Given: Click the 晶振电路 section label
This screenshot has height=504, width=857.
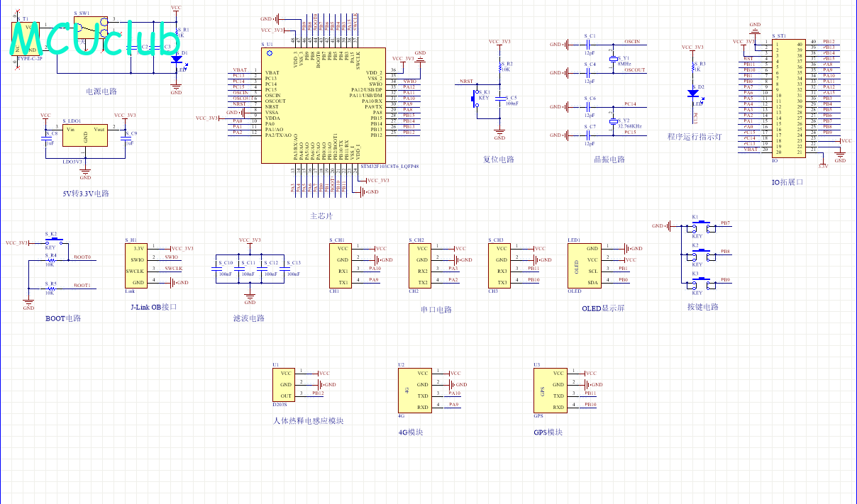Looking at the screenshot, I should pos(609,159).
